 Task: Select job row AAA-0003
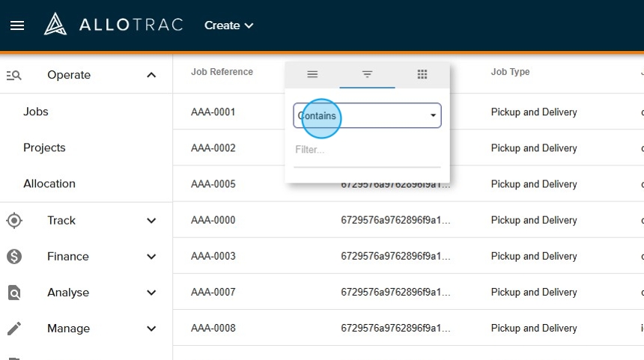[x=213, y=256]
